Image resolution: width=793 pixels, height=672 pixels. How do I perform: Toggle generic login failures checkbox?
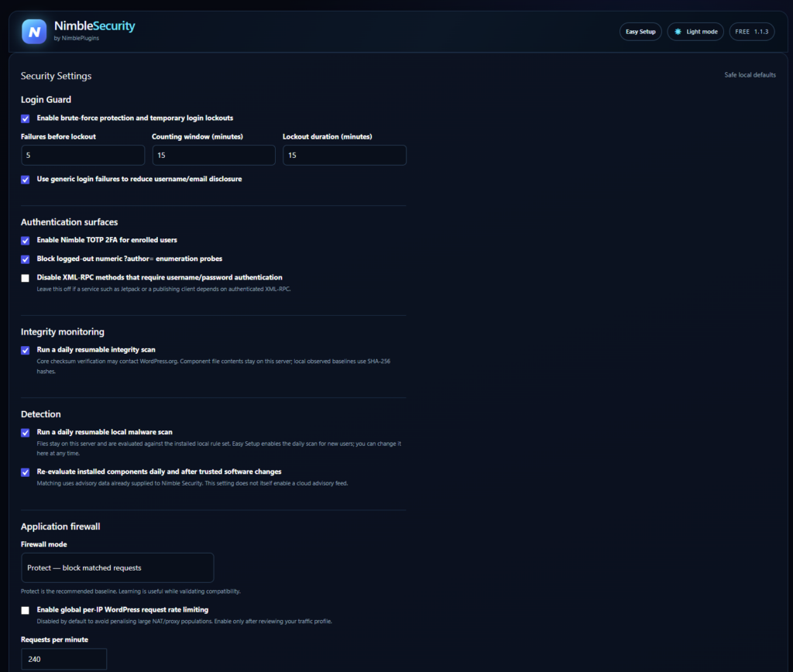point(26,180)
